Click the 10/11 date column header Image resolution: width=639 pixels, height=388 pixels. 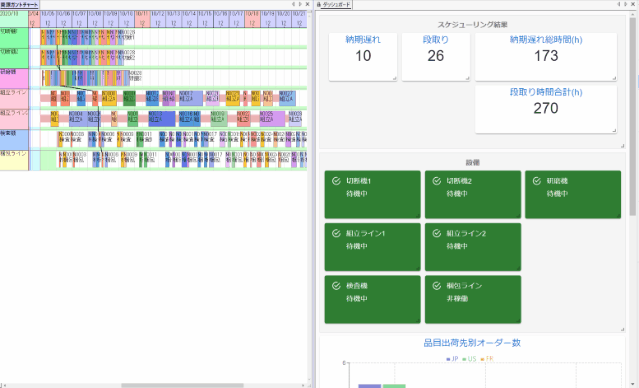[142, 19]
